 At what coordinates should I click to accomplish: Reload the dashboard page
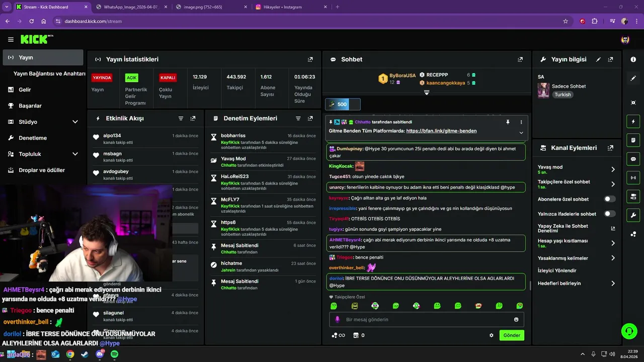tap(31, 21)
